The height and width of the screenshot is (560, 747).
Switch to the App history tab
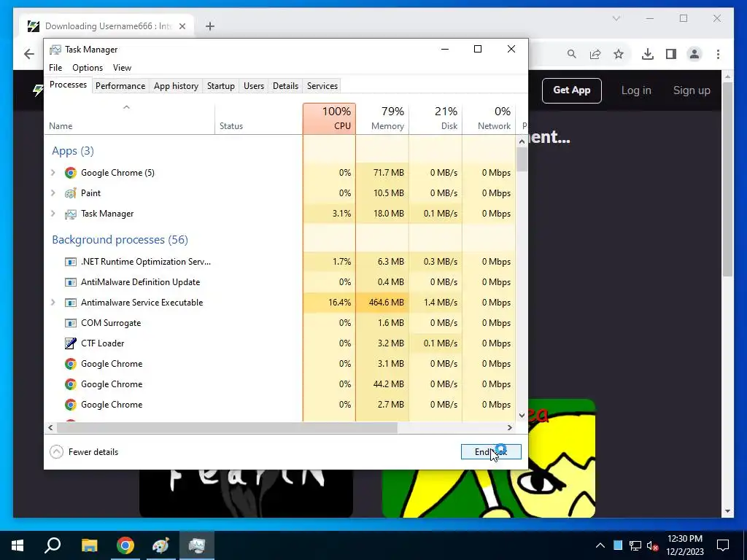176,86
